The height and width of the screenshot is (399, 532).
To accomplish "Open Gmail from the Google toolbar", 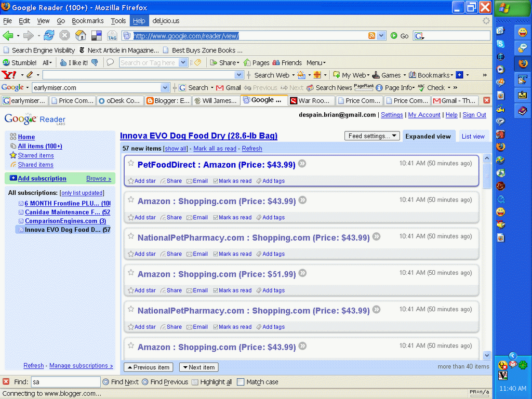I will click(x=229, y=87).
